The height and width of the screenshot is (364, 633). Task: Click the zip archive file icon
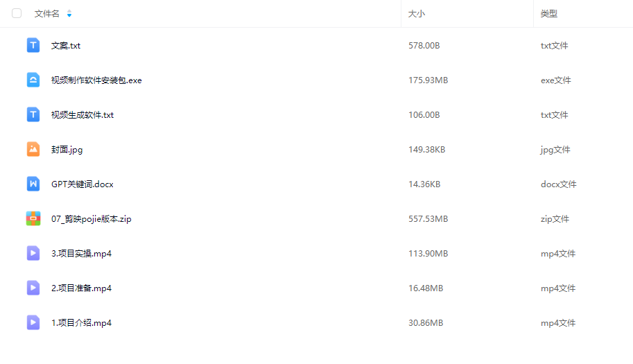[x=33, y=219]
